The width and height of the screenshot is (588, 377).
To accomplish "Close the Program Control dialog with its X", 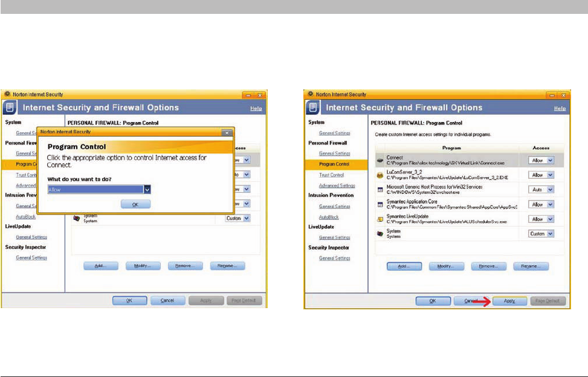I will point(227,133).
